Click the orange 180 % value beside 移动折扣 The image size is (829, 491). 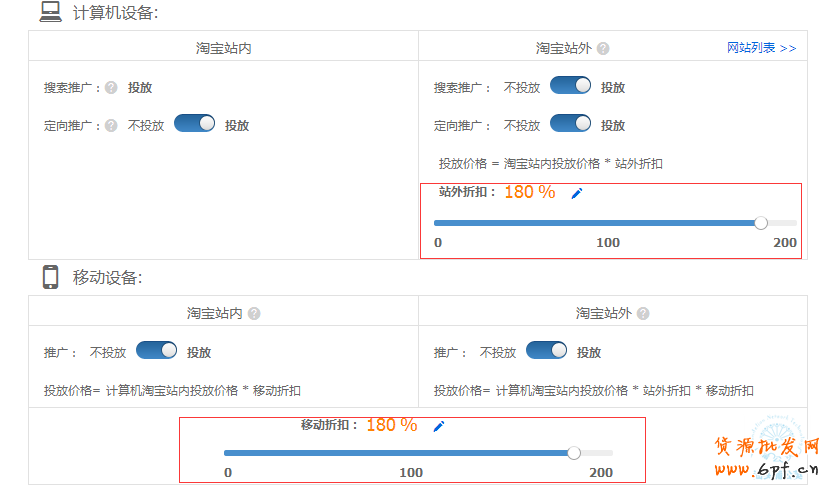391,425
